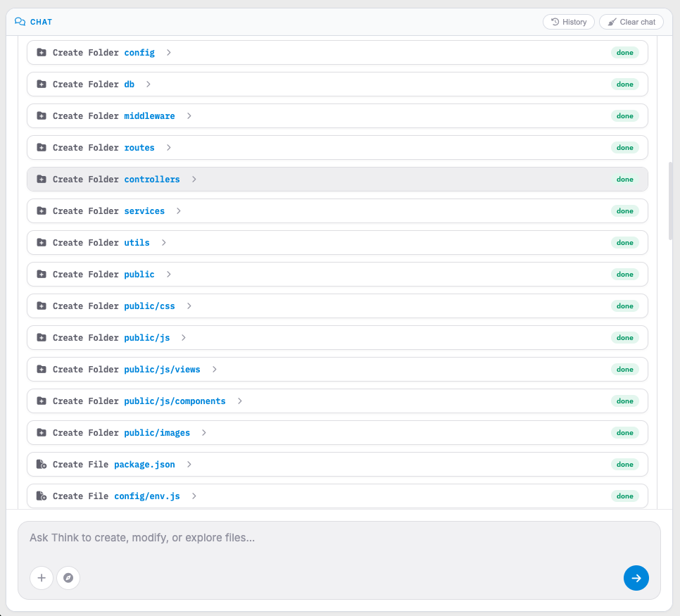Click the Clear chat button
680x616 pixels.
tap(631, 22)
